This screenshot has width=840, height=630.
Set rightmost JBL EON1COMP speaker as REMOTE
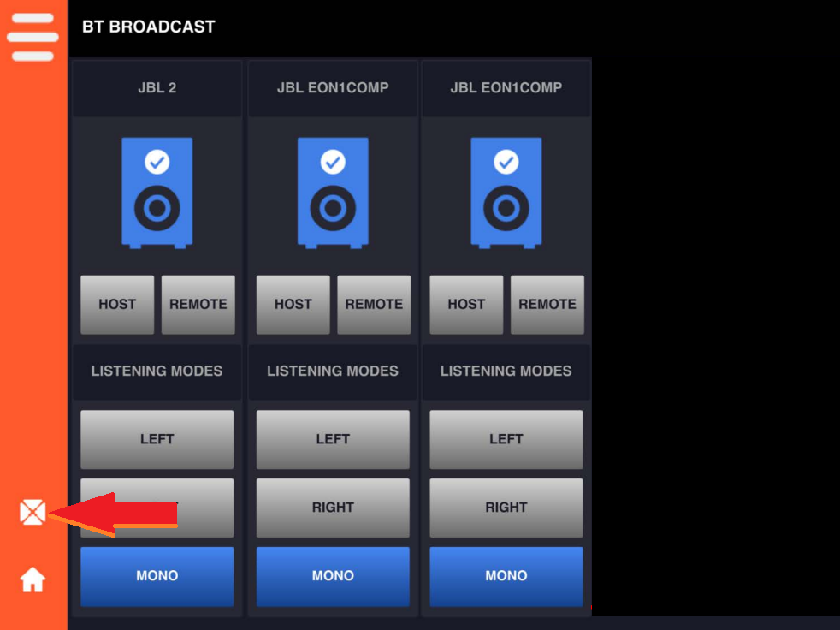coord(547,305)
